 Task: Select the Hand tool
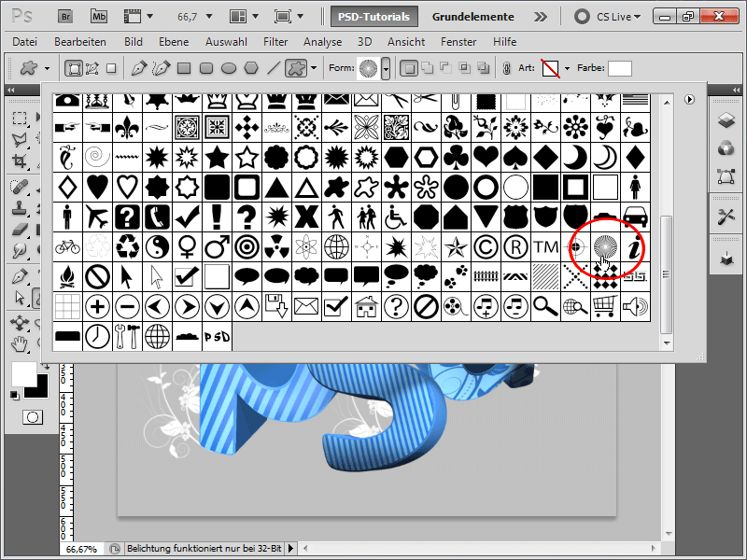tap(20, 343)
